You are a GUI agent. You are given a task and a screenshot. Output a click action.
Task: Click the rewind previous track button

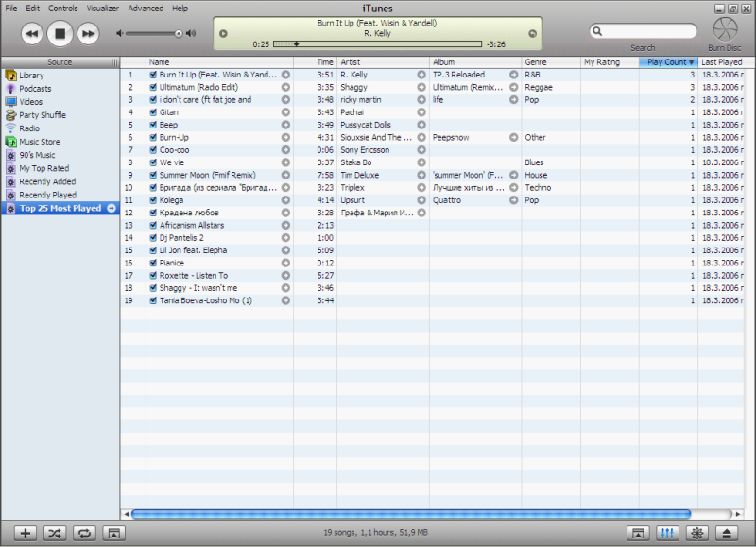pyautogui.click(x=32, y=34)
